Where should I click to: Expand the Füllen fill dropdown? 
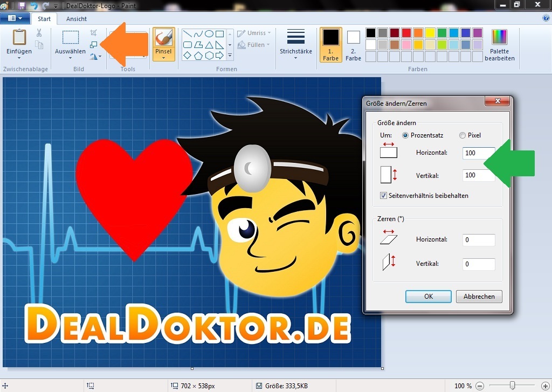[x=268, y=45]
